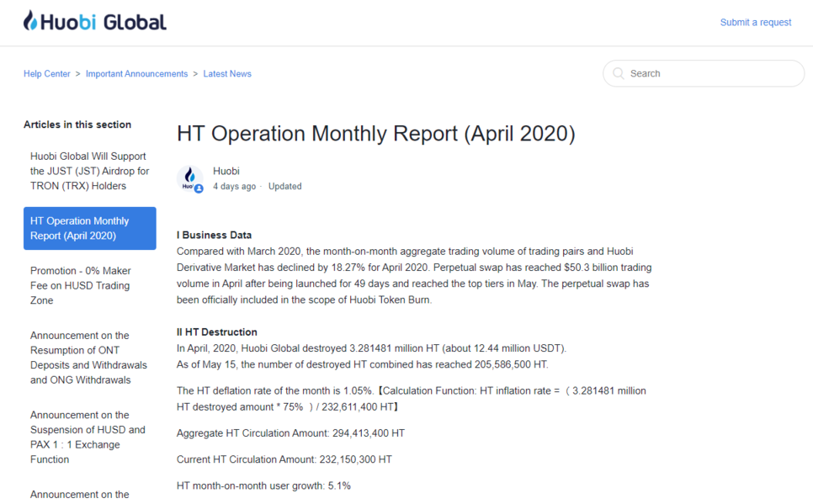Click the search magnifier icon

618,74
